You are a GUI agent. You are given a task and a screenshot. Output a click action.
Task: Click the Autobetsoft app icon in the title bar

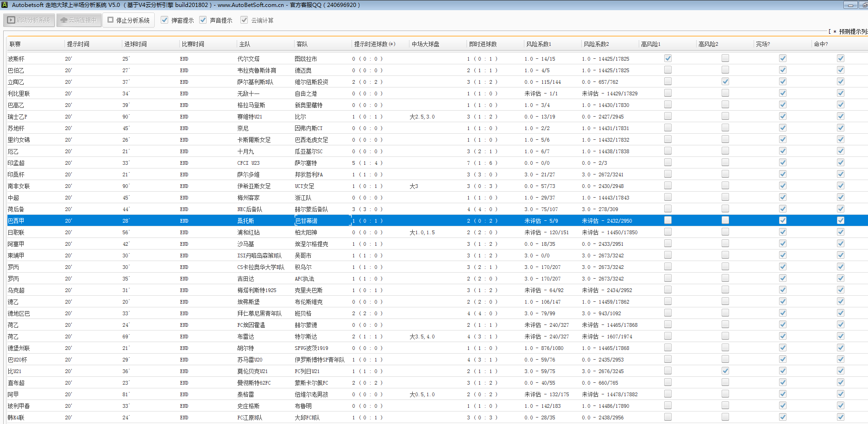pos(5,5)
